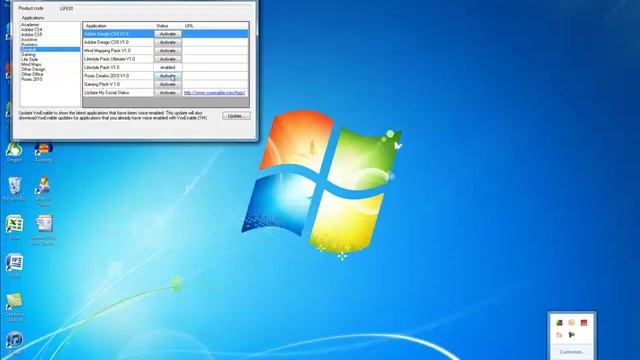Image resolution: width=640 pixels, height=360 pixels.
Task: Open the orange-and-blue security desktop shortcut
Action: (x=43, y=152)
